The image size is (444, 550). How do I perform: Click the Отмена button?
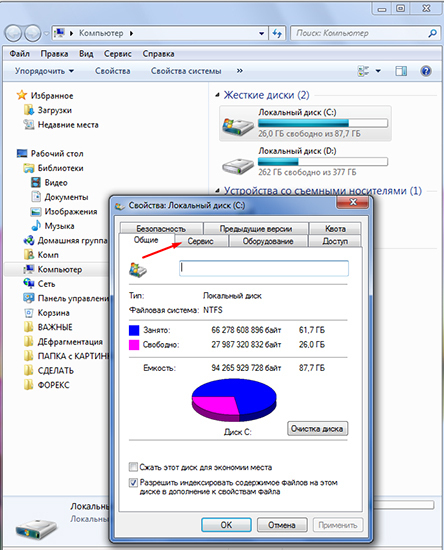click(282, 525)
